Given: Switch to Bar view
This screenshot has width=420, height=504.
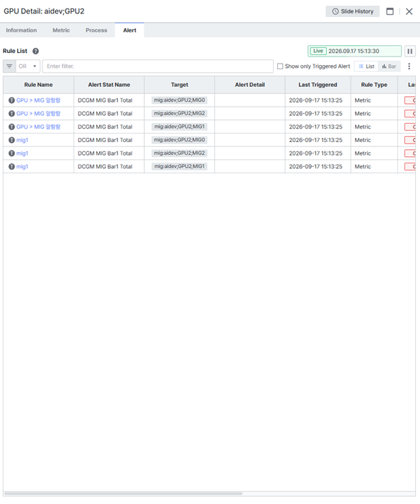Looking at the screenshot, I should (x=389, y=66).
